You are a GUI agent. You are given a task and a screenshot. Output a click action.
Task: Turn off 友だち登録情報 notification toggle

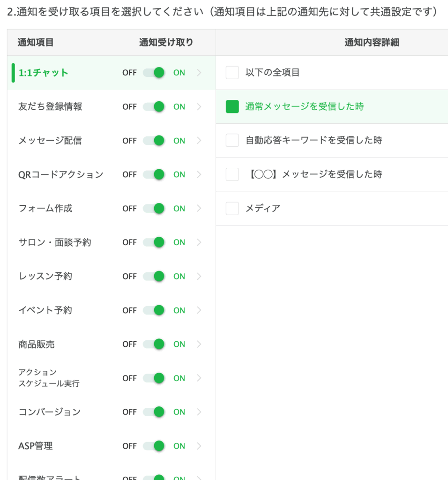154,106
